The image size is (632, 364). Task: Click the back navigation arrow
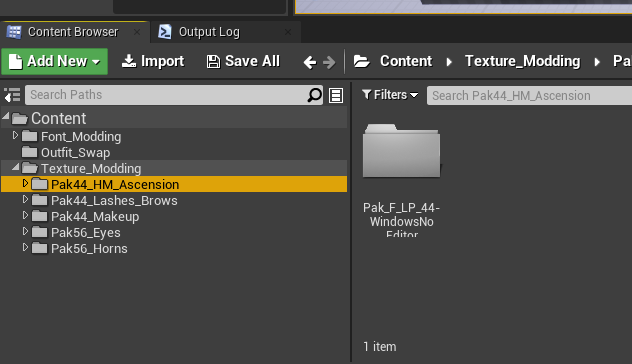tap(310, 62)
